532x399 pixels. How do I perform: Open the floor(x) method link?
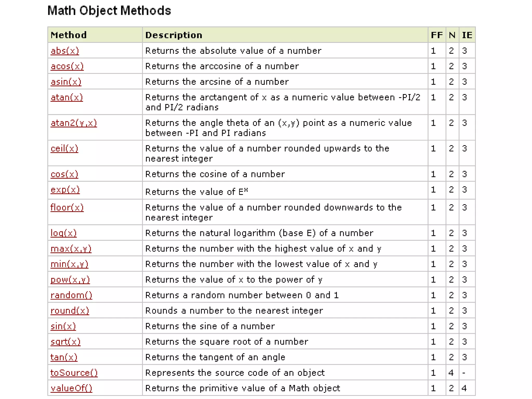click(67, 208)
